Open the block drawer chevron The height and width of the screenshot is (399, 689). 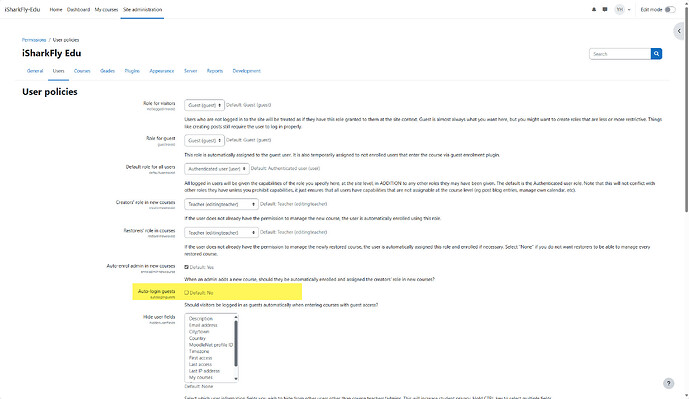point(679,31)
